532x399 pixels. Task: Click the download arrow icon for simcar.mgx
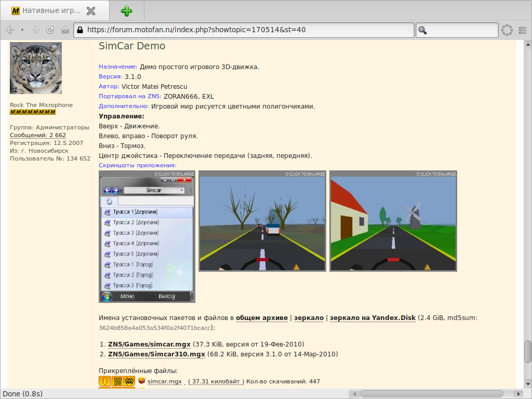coord(104,381)
